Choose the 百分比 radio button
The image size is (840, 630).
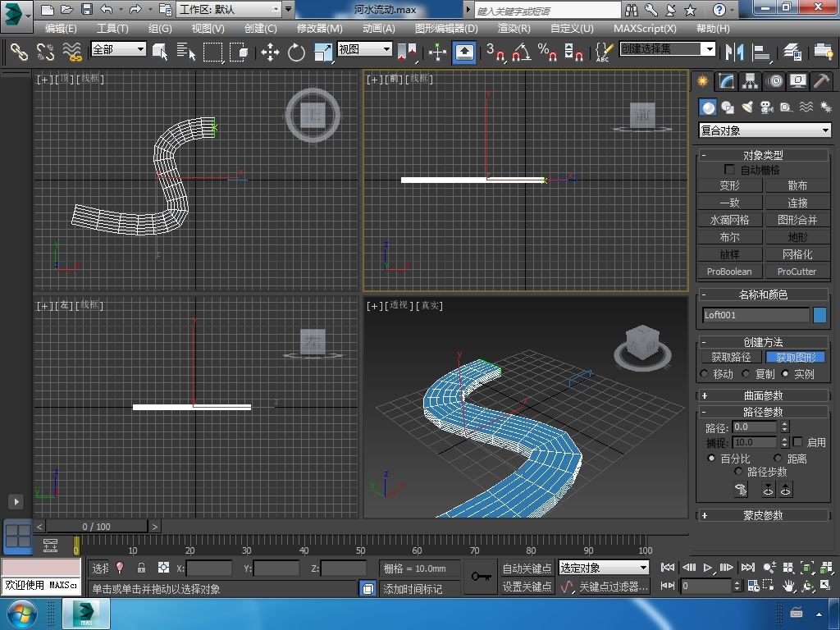711,458
